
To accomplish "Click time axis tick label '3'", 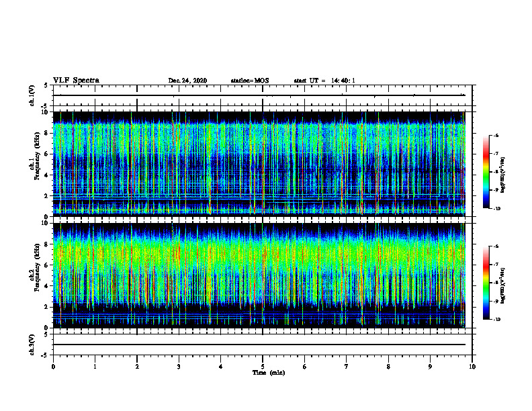I will coord(179,367).
